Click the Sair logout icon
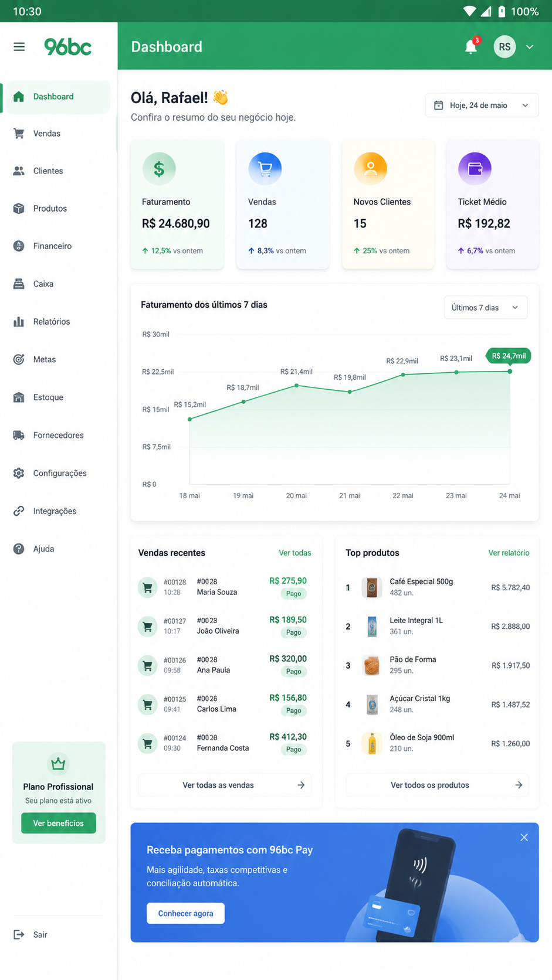 point(19,934)
